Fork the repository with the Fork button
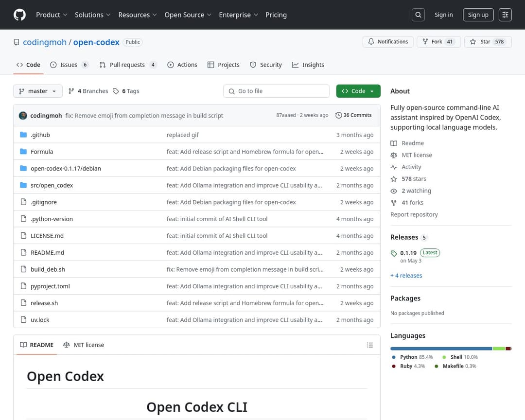Screen dimensions: 525x420 pyautogui.click(x=438, y=41)
